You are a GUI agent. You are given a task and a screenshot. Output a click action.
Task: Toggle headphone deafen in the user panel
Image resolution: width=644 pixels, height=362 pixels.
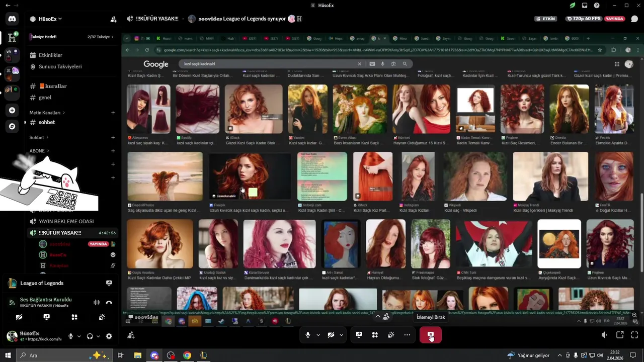(x=90, y=336)
